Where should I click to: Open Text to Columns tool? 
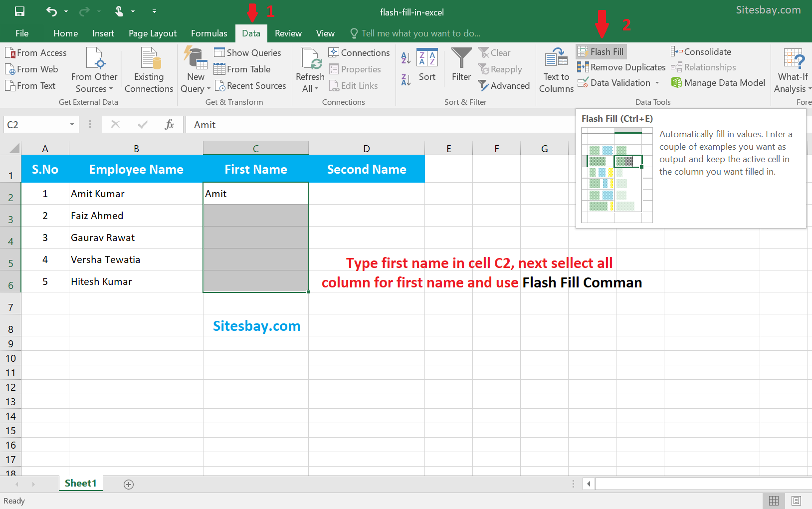tap(556, 70)
